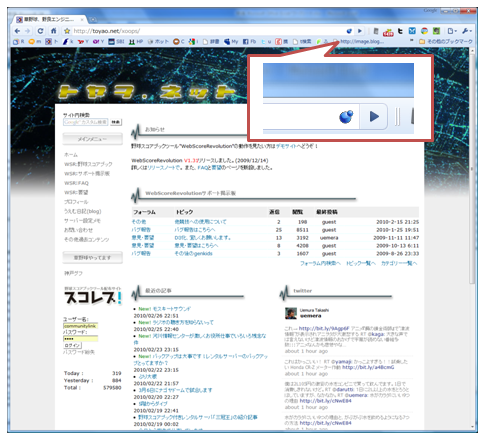The image size is (490, 441).
Task: Reload the page with refresh icon
Action: point(40,31)
